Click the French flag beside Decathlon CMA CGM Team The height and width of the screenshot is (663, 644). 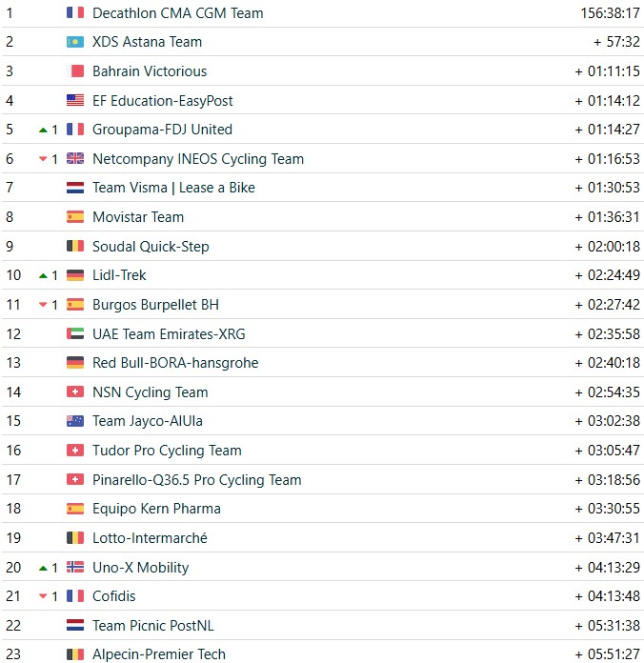coord(75,12)
